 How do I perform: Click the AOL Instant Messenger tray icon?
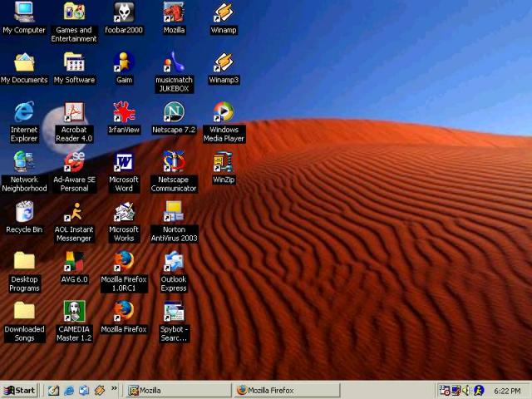479,391
